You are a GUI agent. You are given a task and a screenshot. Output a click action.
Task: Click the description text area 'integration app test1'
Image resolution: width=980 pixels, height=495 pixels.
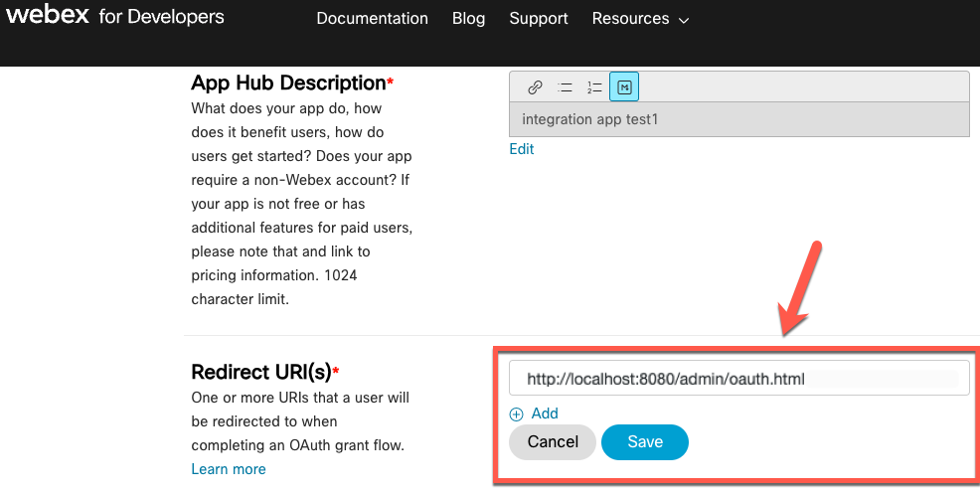(739, 119)
